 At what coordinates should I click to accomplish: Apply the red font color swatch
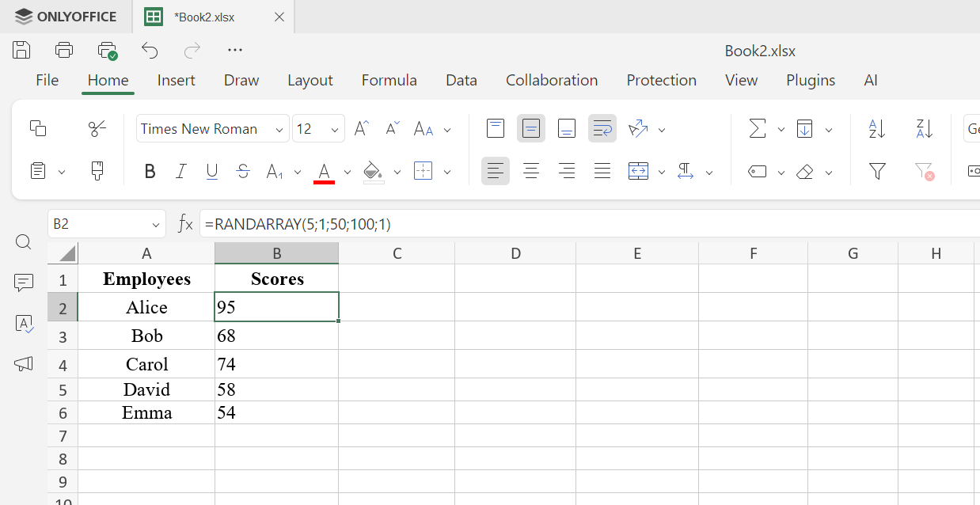coord(324,172)
